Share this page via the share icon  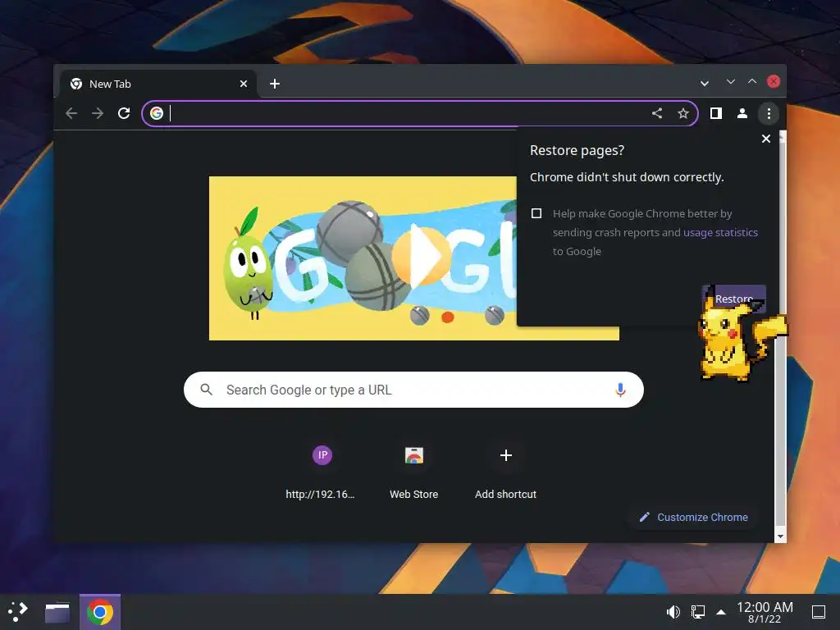point(657,113)
